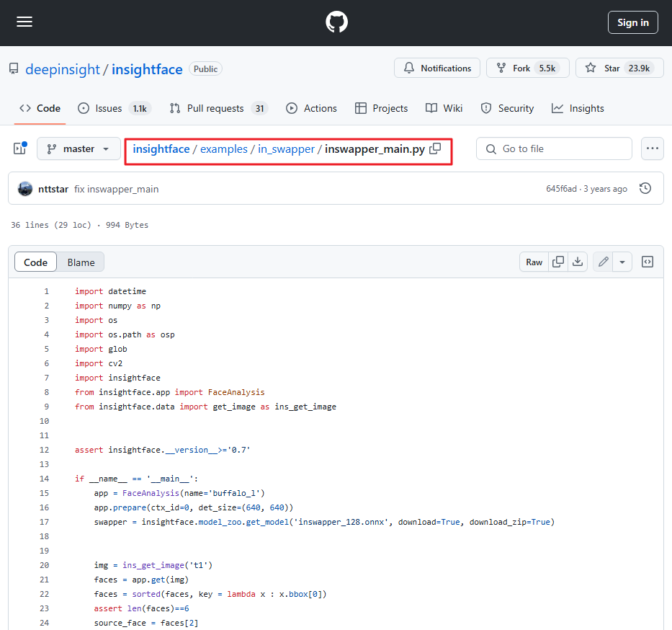Click the Pull requests count badge 31
The image size is (672, 630).
coord(260,109)
